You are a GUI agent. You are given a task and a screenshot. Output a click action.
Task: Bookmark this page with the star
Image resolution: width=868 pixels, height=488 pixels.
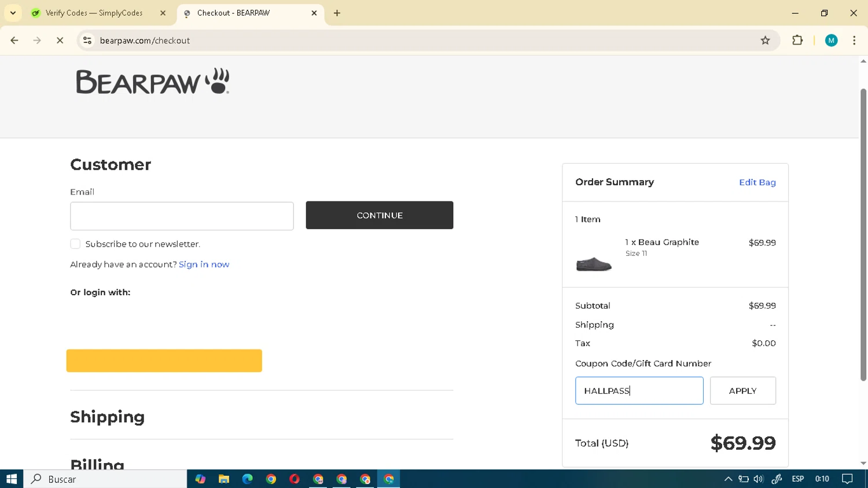(765, 41)
